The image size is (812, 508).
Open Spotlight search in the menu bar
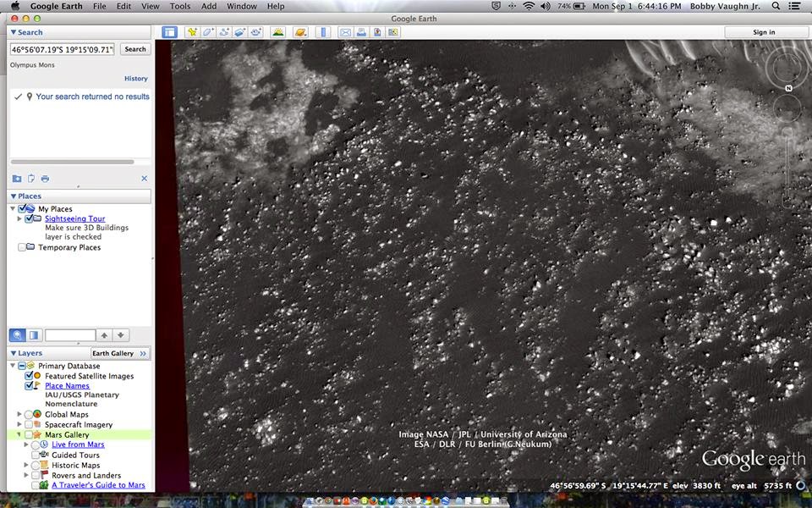[776, 6]
